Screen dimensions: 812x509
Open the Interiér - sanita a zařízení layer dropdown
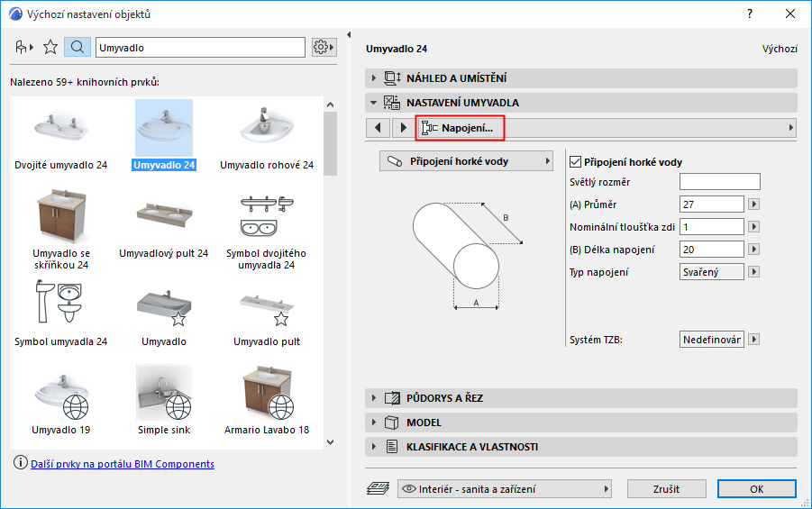click(x=505, y=488)
